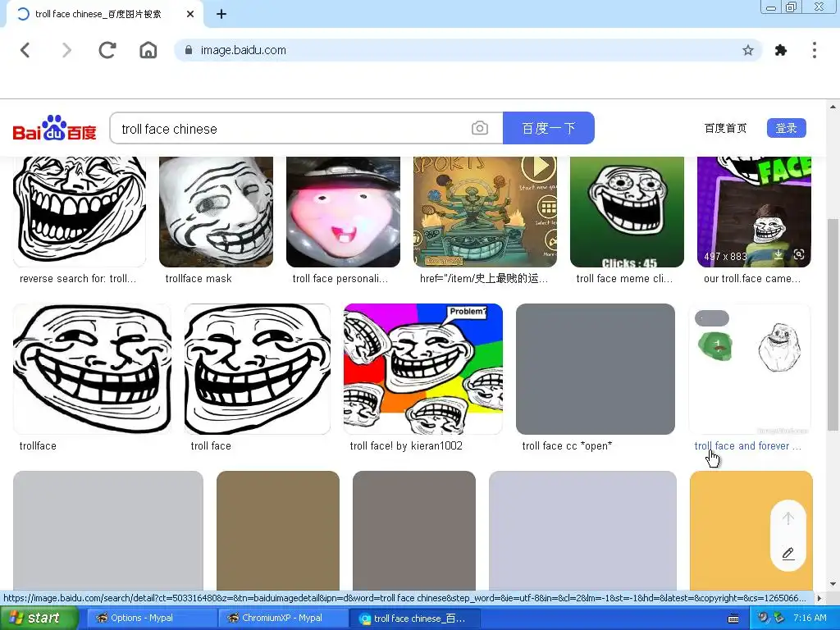This screenshot has height=630, width=840.
Task: Click the page vertical scrollbar thumb
Action: (x=833, y=324)
